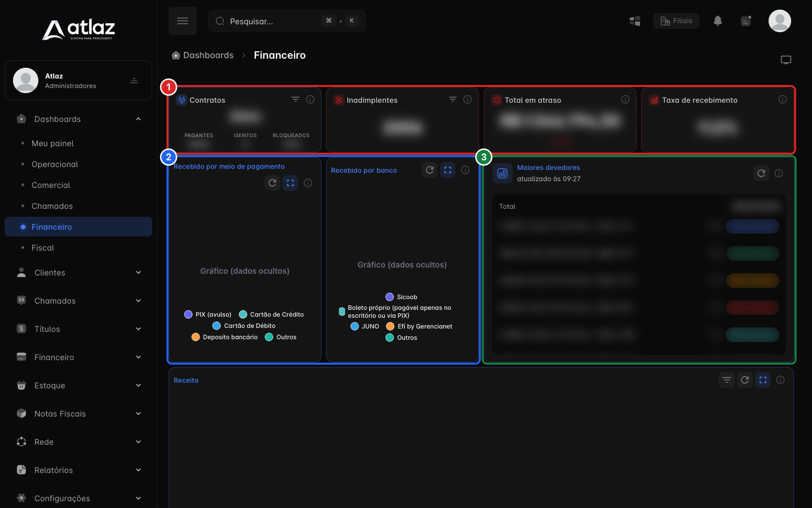
Task: Toggle the hamburger sidebar menu button
Action: tap(183, 21)
